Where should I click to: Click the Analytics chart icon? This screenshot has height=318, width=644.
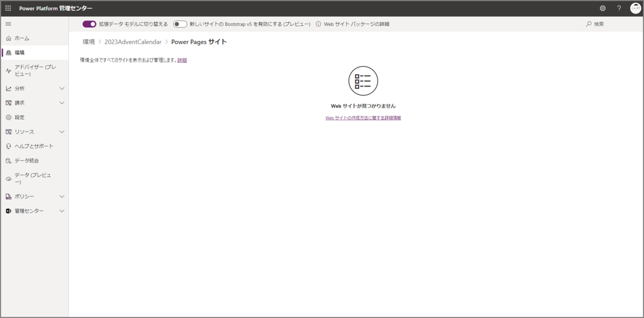(x=8, y=89)
